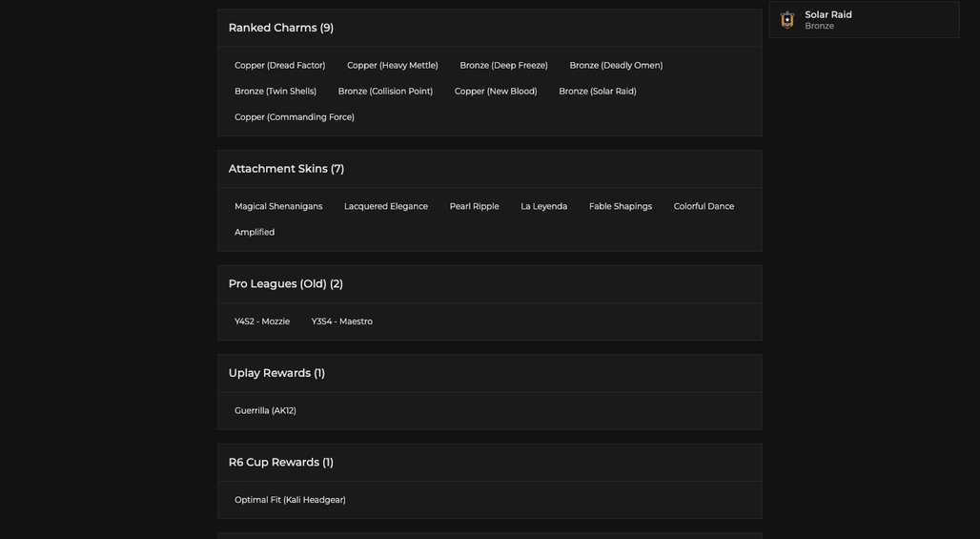Viewport: 980px width, 539px height.
Task: Choose Bronze (Deep Freeze) charm
Action: click(503, 65)
